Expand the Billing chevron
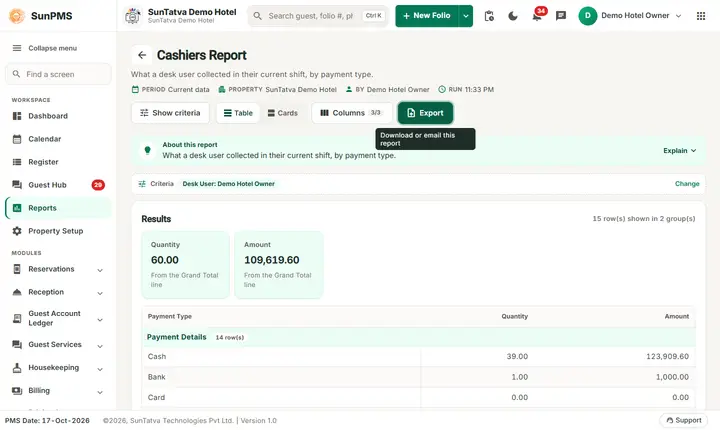Viewport: 720px width, 430px height. pyautogui.click(x=100, y=391)
